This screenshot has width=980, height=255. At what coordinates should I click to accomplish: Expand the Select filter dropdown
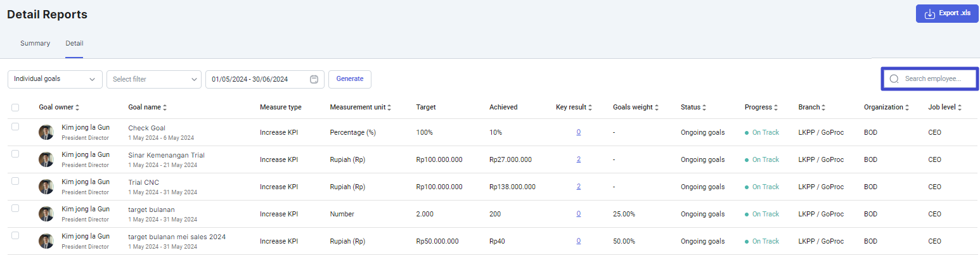154,79
